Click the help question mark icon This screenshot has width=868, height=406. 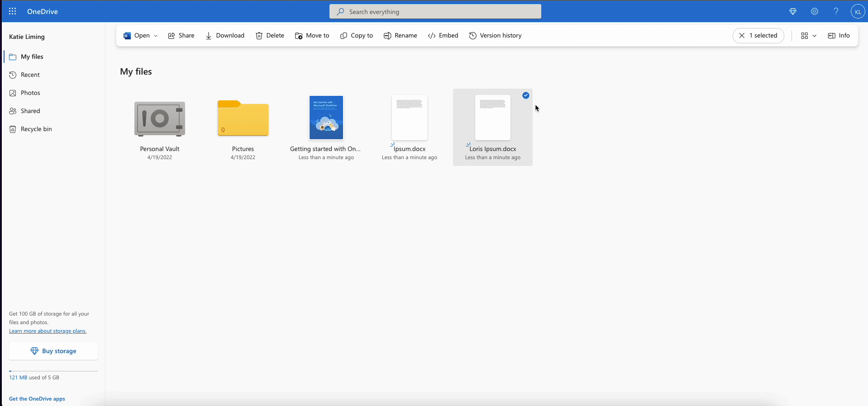click(x=836, y=12)
